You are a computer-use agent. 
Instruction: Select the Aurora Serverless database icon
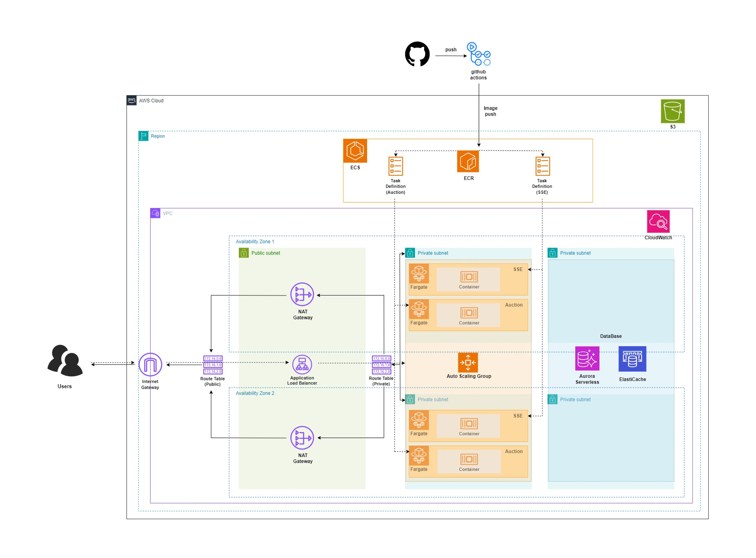pos(587,358)
